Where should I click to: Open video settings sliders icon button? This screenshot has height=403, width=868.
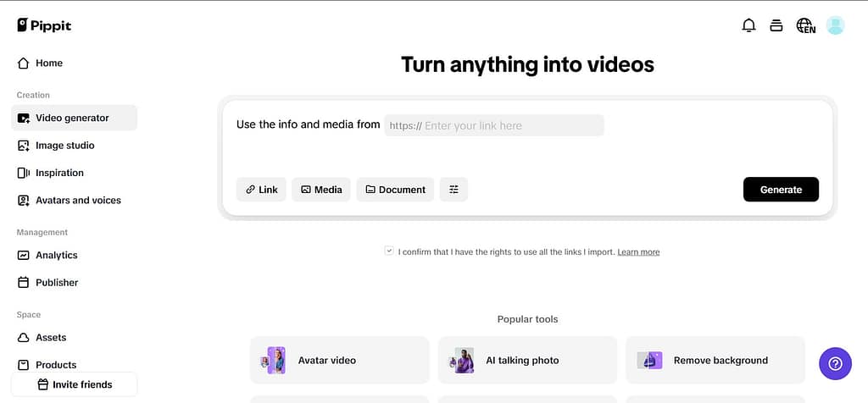click(453, 190)
